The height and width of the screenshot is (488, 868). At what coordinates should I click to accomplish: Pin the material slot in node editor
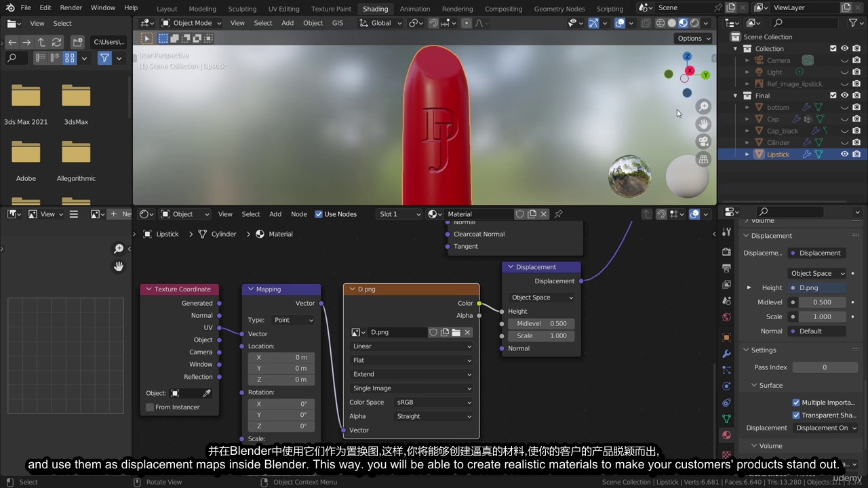coord(558,214)
